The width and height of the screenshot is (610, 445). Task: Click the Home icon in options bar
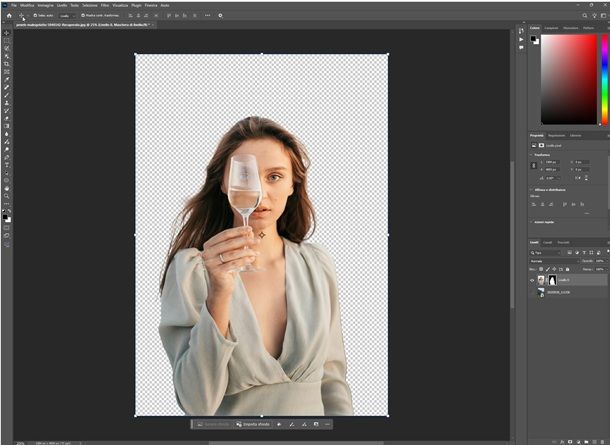(x=6, y=15)
